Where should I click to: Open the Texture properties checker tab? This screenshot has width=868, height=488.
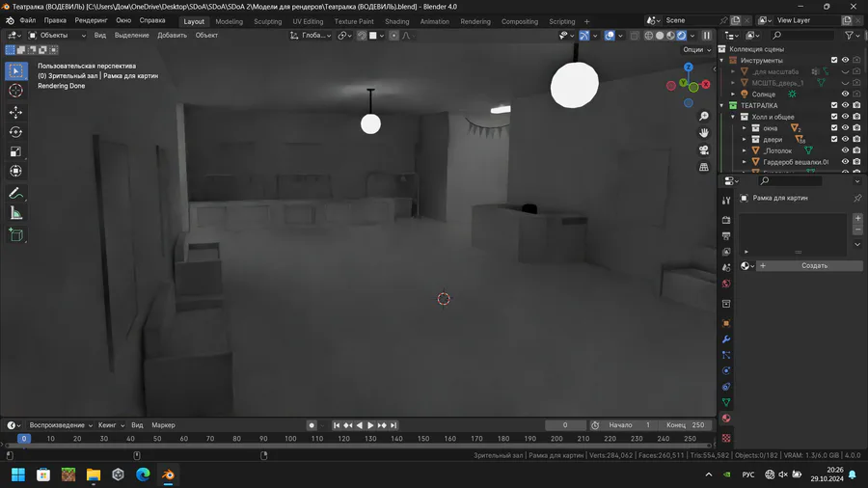[x=726, y=438]
